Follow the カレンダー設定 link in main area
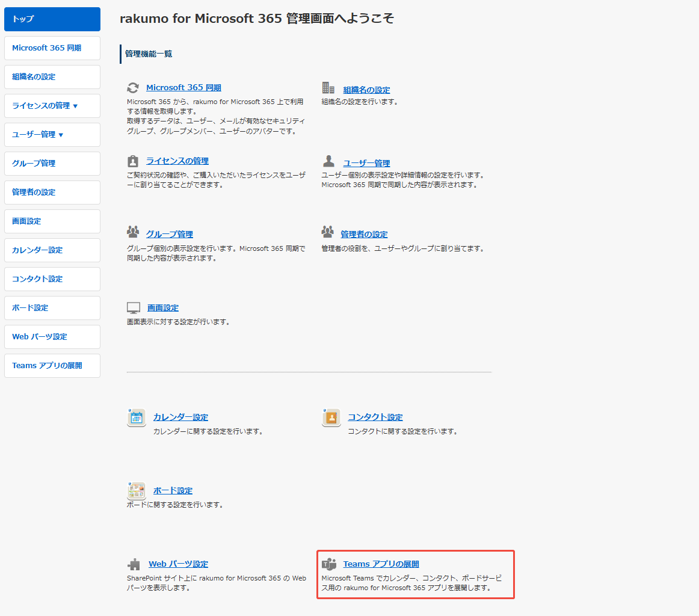The image size is (699, 616). 180,417
